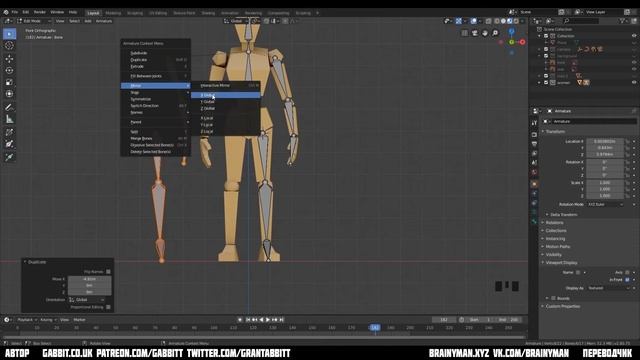Image resolution: width=640 pixels, height=360 pixels.
Task: Toggle visibility of armature row in outliner
Action: [x=634, y=82]
